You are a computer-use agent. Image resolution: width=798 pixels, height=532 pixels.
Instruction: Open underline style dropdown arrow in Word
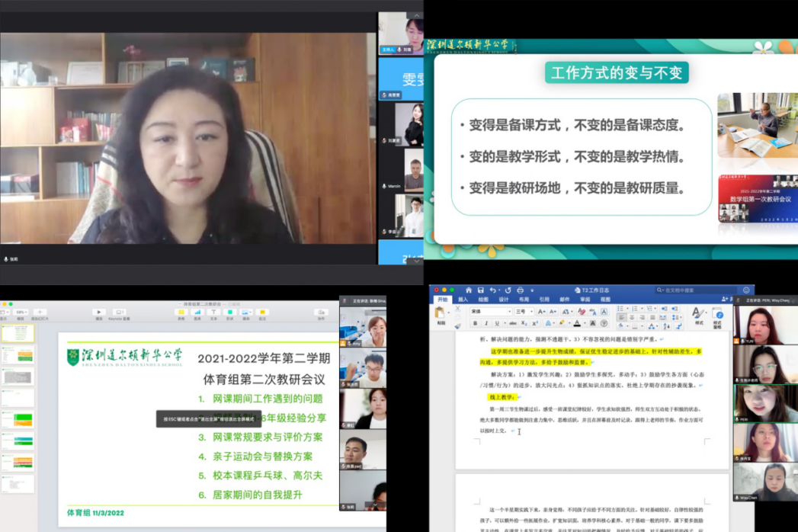click(505, 323)
